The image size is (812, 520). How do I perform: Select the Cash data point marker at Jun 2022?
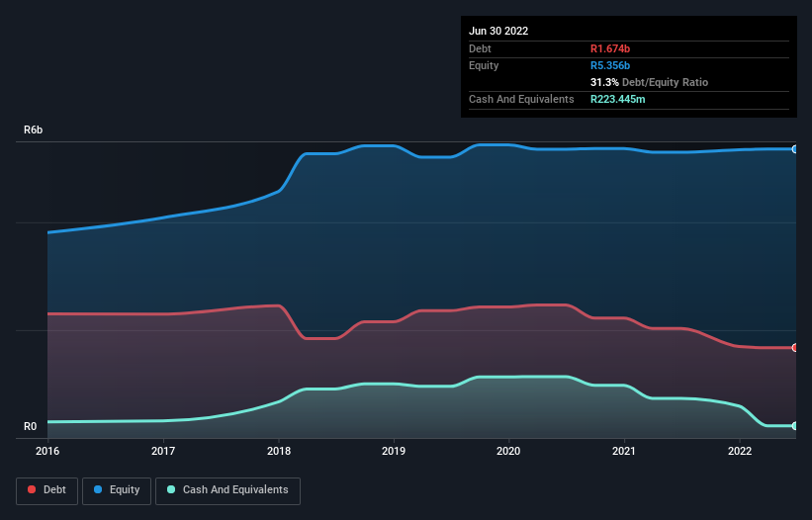tap(795, 426)
